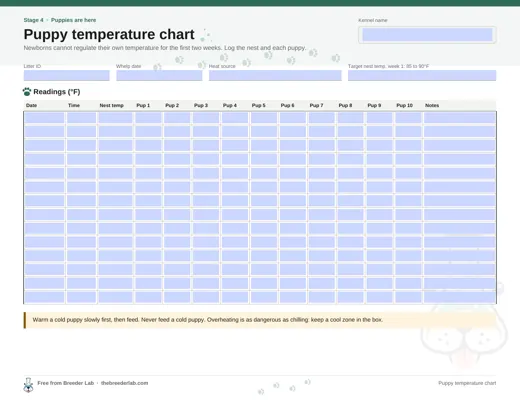520x402 pixels.
Task: Click the Kennel name input field
Action: pyautogui.click(x=427, y=35)
